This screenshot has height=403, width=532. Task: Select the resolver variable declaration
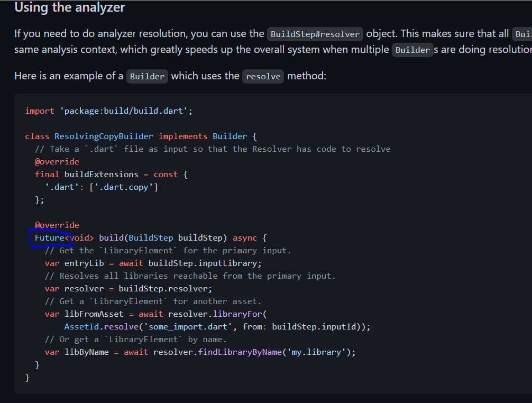(x=85, y=288)
